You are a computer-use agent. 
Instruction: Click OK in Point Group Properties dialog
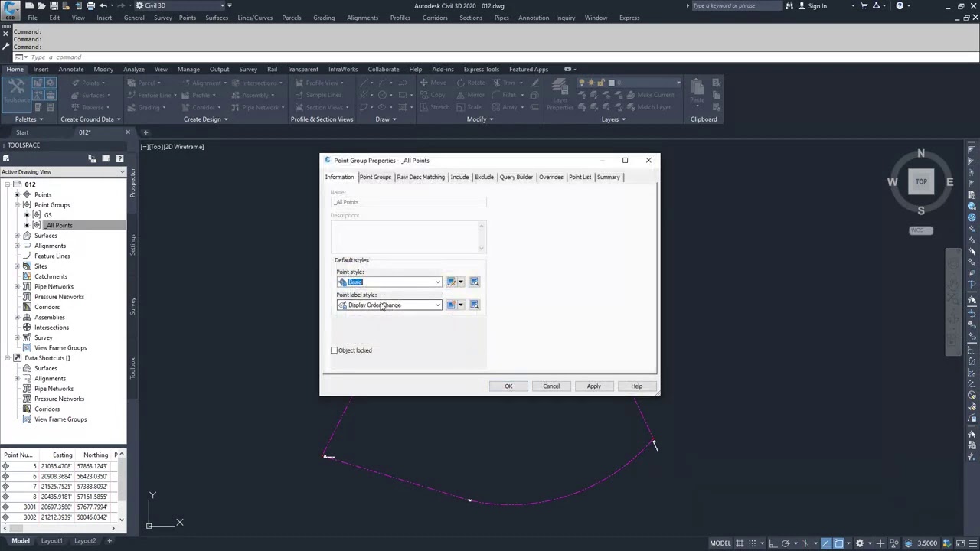[508, 386]
